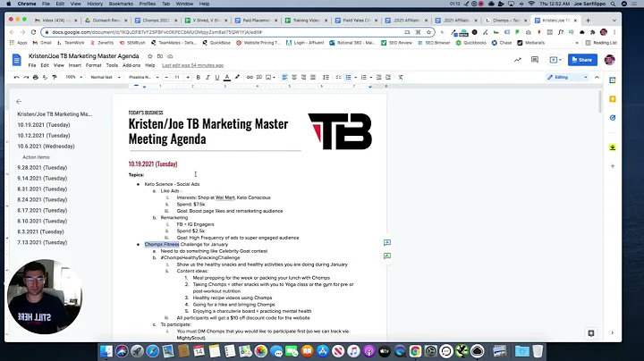
Task: Click the Redo icon in toolbar
Action: [x=26, y=77]
